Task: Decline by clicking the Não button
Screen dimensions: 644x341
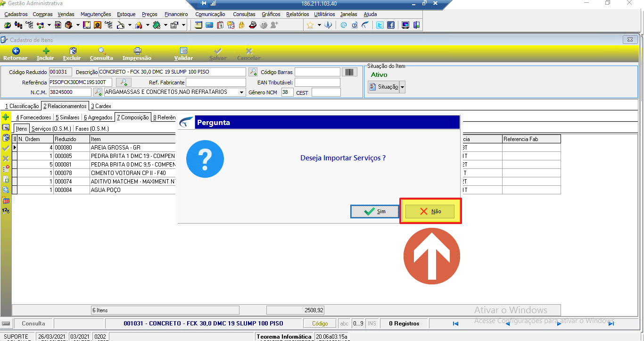Action: pos(430,211)
